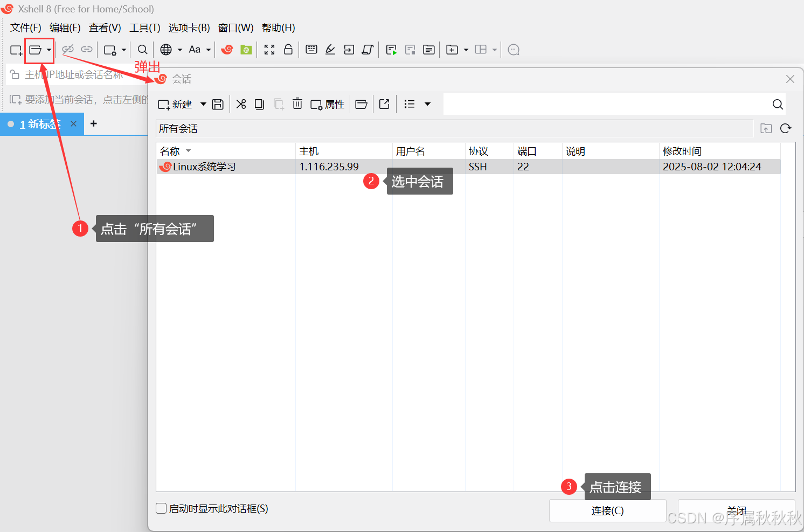Lock the screen using the lock icon
Viewport: 804px width, 532px height.
point(288,50)
